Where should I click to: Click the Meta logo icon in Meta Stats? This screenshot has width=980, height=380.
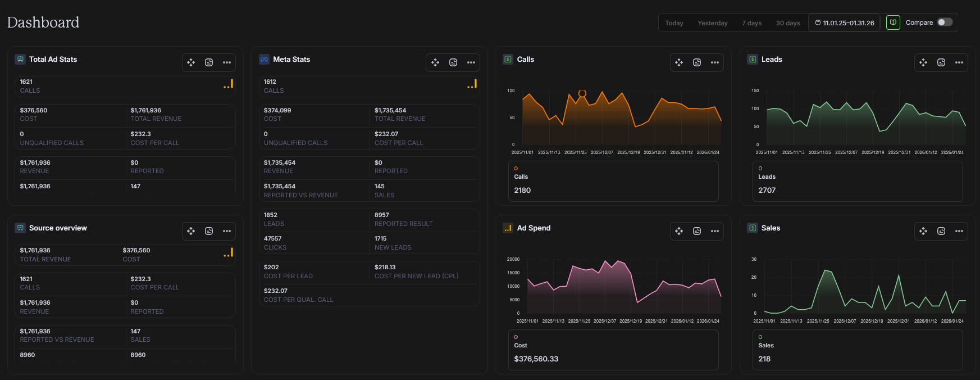coord(265,59)
